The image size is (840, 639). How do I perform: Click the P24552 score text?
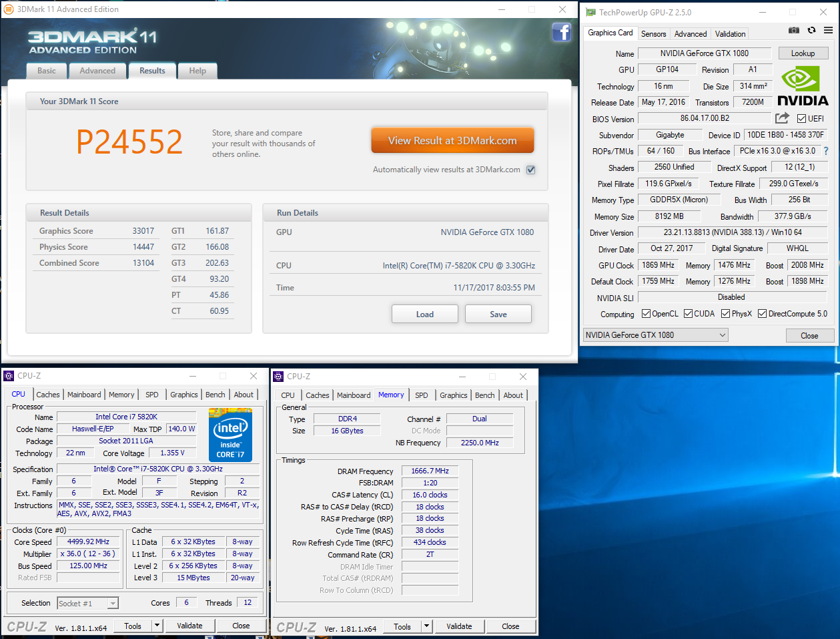tap(129, 142)
